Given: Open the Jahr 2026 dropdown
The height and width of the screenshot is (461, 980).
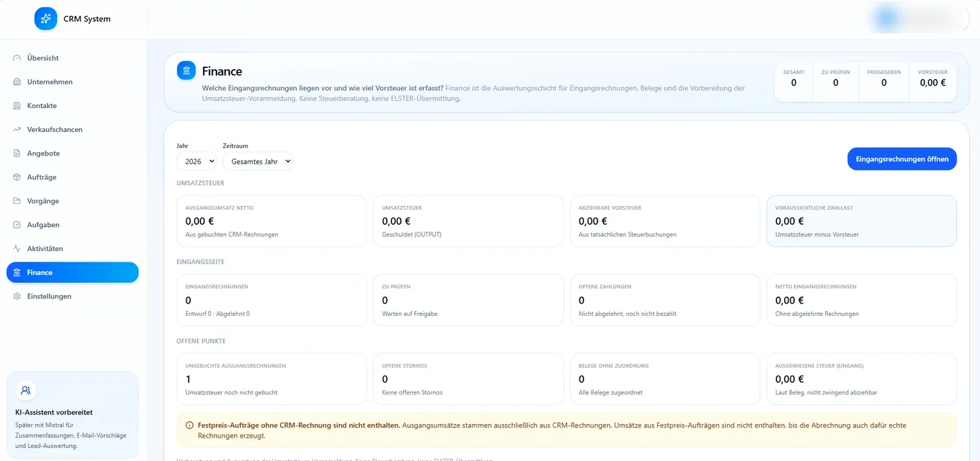Looking at the screenshot, I should [196, 161].
